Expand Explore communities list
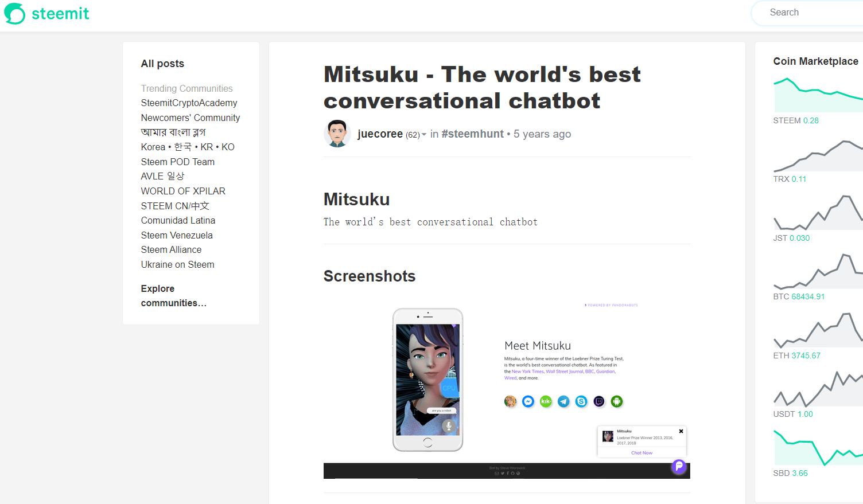The width and height of the screenshot is (863, 504). pos(173,296)
